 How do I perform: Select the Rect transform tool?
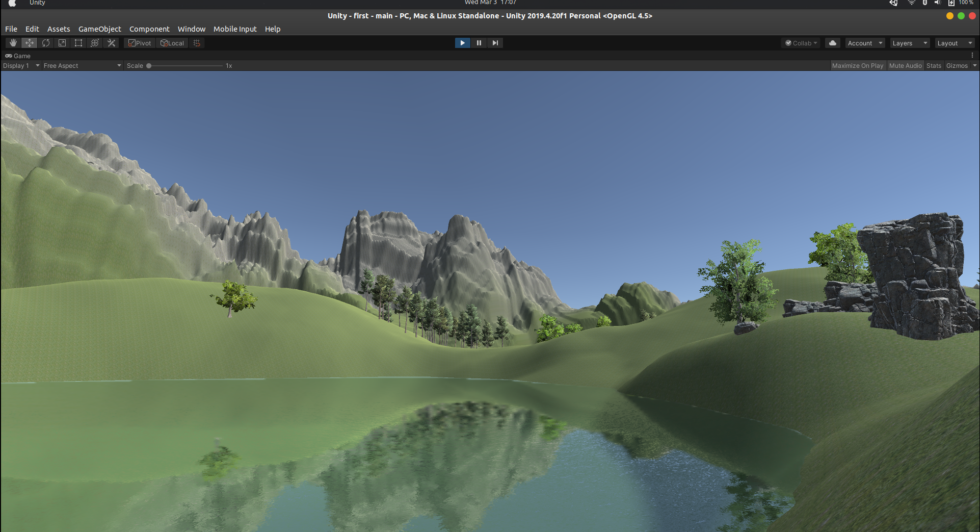[78, 43]
